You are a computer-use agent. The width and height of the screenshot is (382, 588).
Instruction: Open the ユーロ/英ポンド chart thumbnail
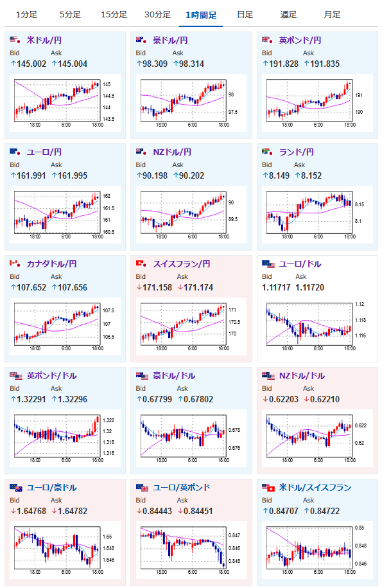point(188,550)
